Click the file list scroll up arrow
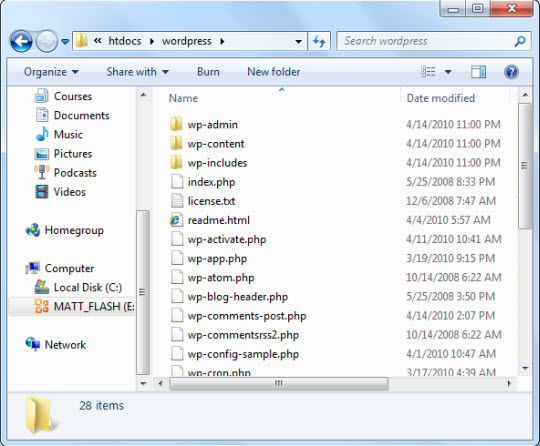Viewport: 540px width, 446px height. click(525, 95)
